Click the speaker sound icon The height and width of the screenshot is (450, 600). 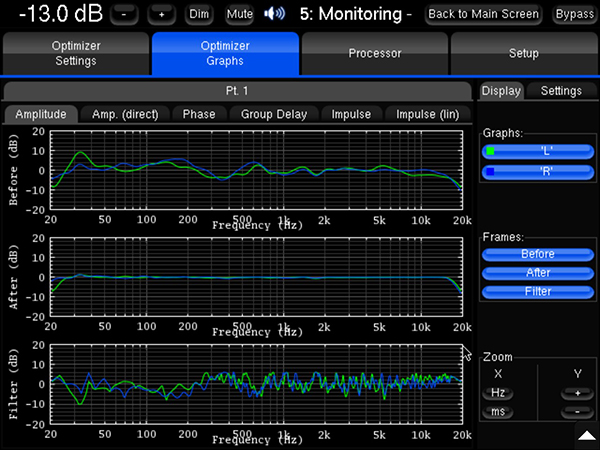click(x=275, y=14)
